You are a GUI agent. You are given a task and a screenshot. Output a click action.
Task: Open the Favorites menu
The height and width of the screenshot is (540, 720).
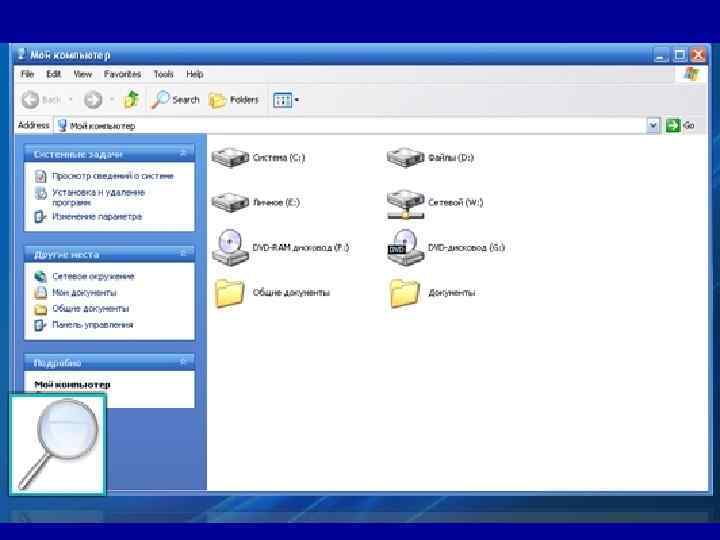point(122,74)
